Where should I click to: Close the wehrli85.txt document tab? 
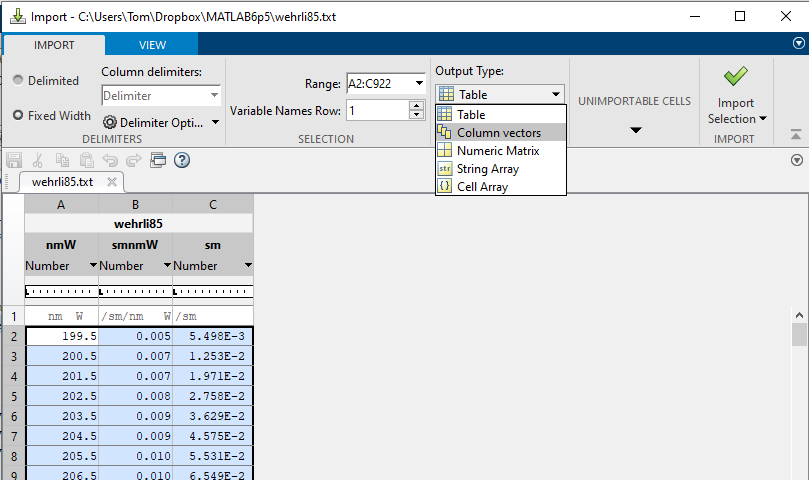(x=112, y=182)
